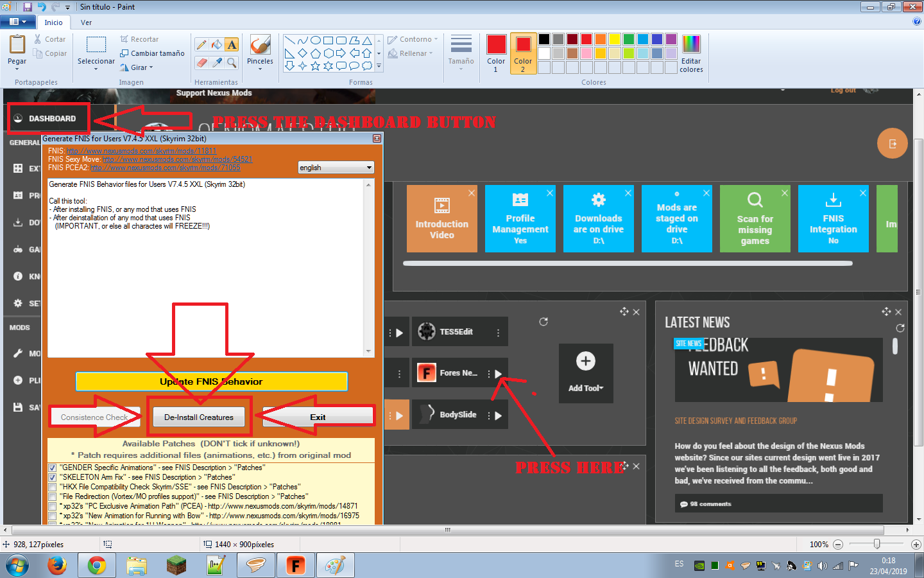Choose the Line shape in Formas
The height and width of the screenshot is (578, 924).
[x=290, y=40]
